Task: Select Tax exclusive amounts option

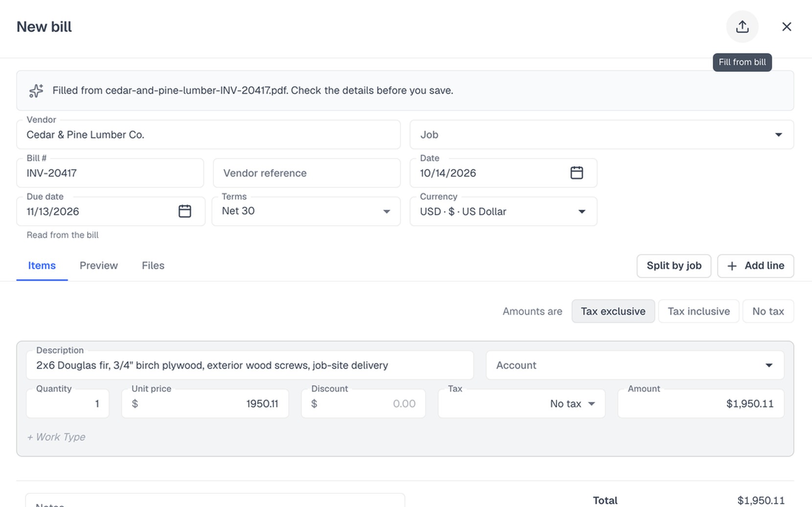Action: (x=613, y=311)
